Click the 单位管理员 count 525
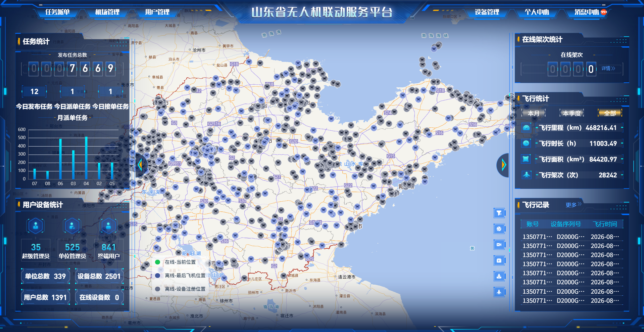Viewport: 644px width, 332px height. coord(72,247)
